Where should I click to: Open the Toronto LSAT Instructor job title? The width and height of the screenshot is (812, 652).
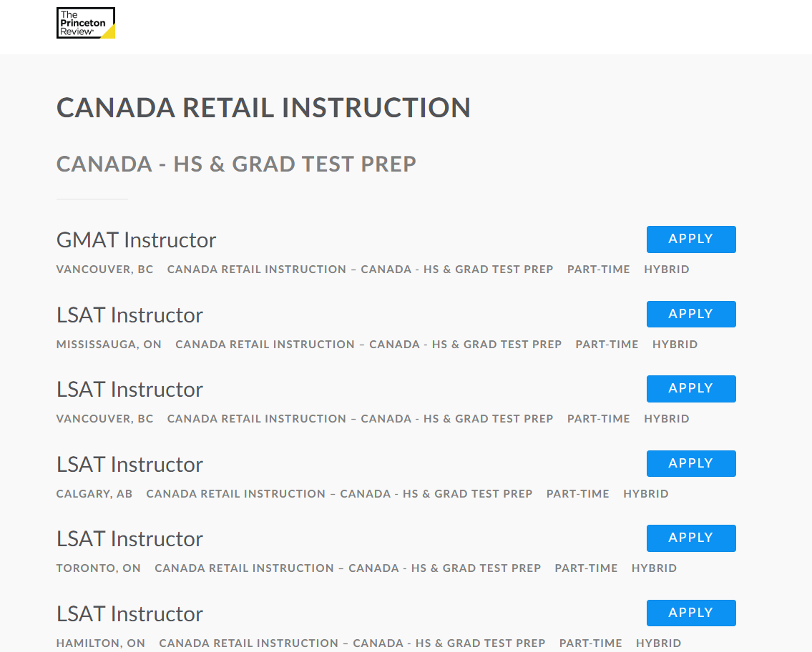(129, 539)
